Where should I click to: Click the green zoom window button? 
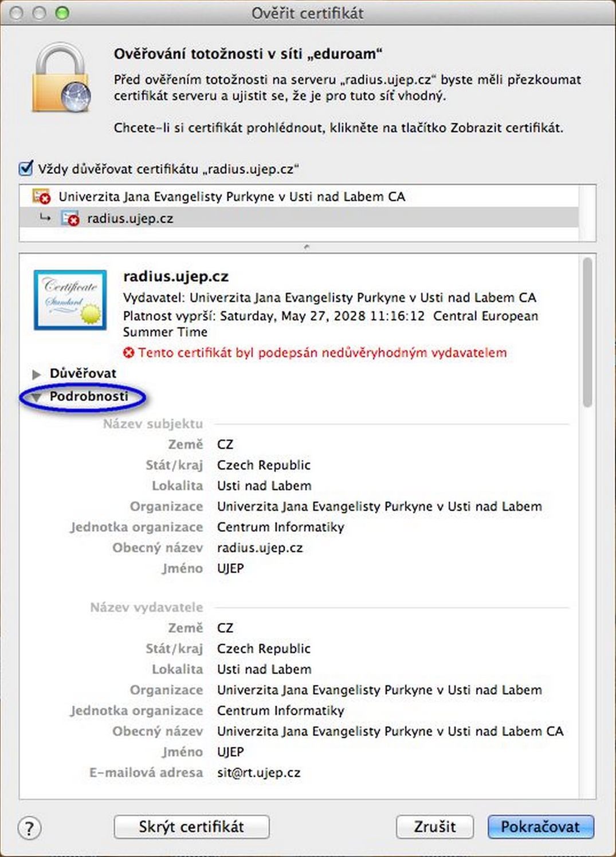tap(62, 13)
